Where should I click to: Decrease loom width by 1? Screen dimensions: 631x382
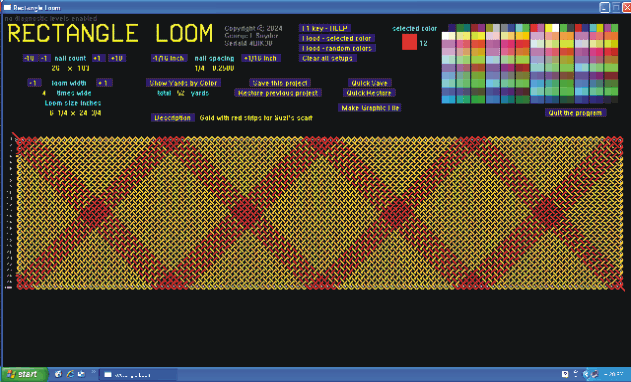point(35,83)
